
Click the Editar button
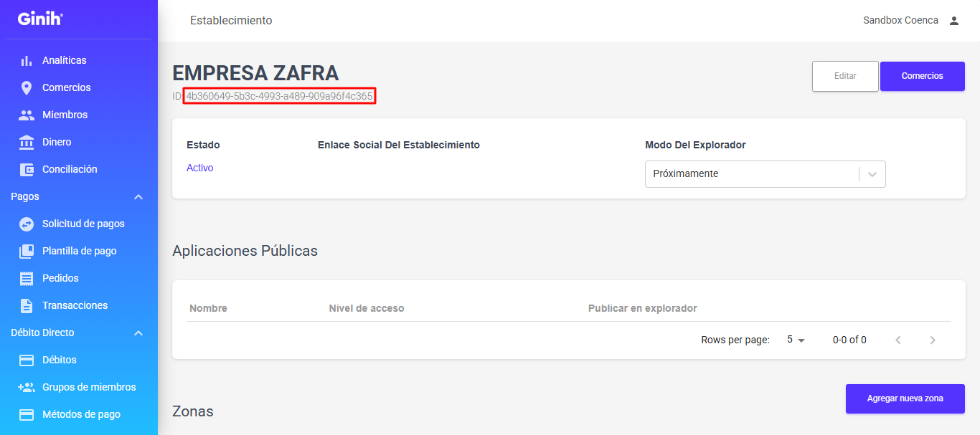click(x=845, y=76)
